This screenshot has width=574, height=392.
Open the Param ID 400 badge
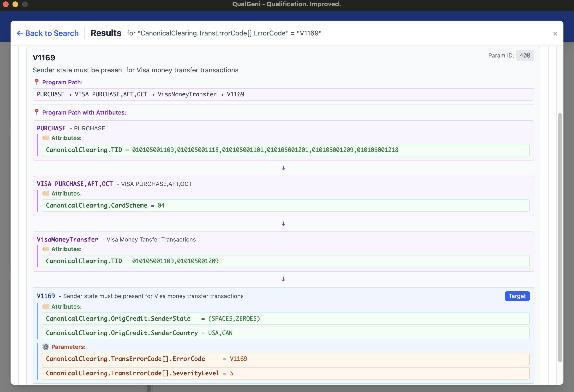tap(525, 55)
